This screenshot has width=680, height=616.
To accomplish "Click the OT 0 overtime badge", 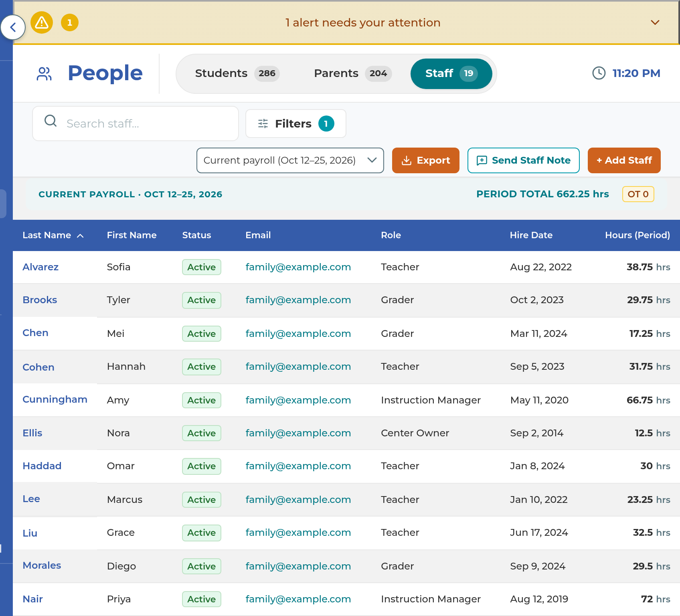I will (x=638, y=194).
